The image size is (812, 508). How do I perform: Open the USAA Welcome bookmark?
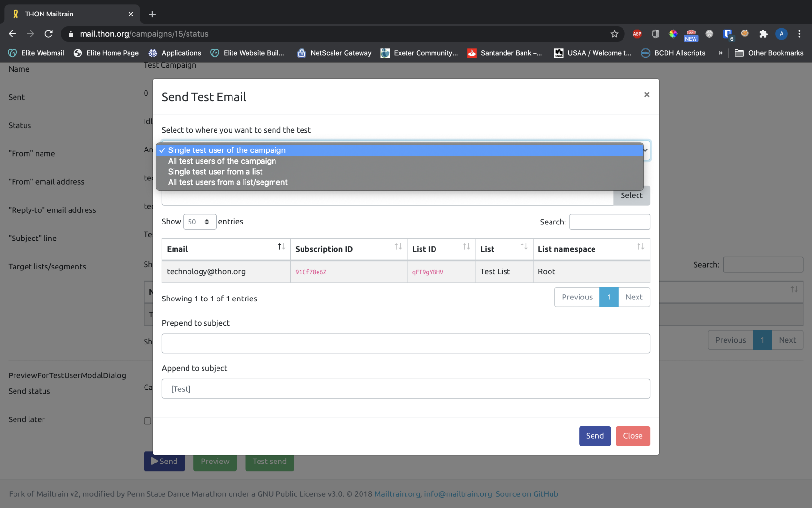(593, 53)
